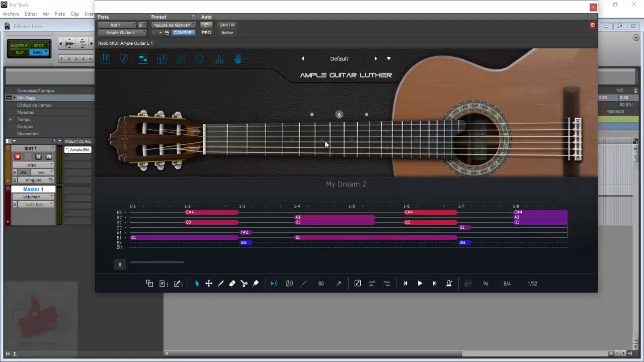Open the clips track view selector
The width and height of the screenshot is (644, 362).
[33, 165]
